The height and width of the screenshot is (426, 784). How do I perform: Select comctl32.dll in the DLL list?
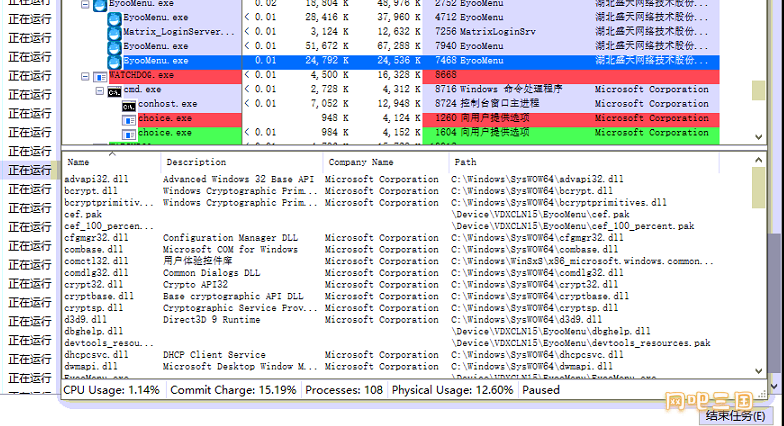click(x=96, y=261)
